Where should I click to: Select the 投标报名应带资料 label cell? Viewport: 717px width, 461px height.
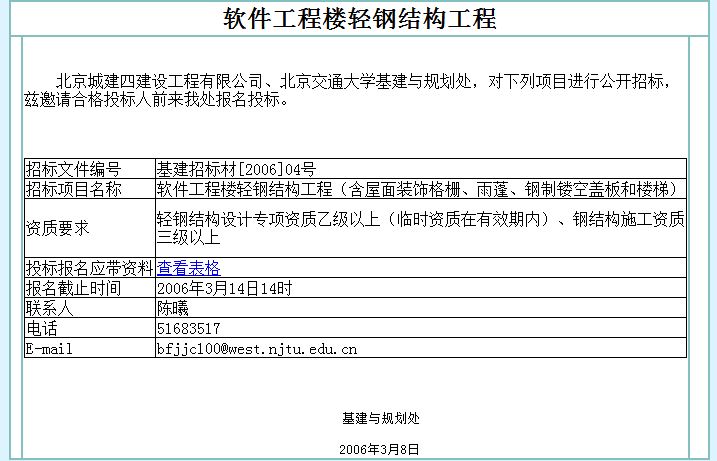click(88, 268)
